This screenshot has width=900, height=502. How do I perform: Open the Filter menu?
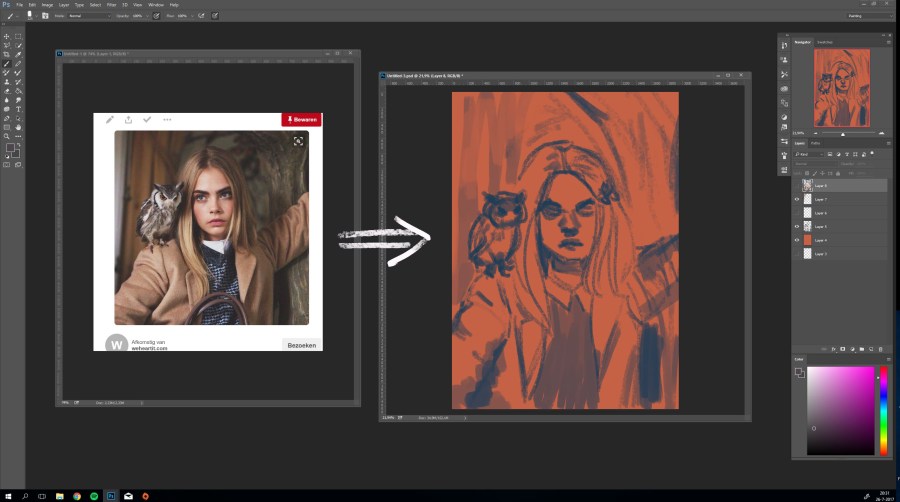pyautogui.click(x=113, y=5)
